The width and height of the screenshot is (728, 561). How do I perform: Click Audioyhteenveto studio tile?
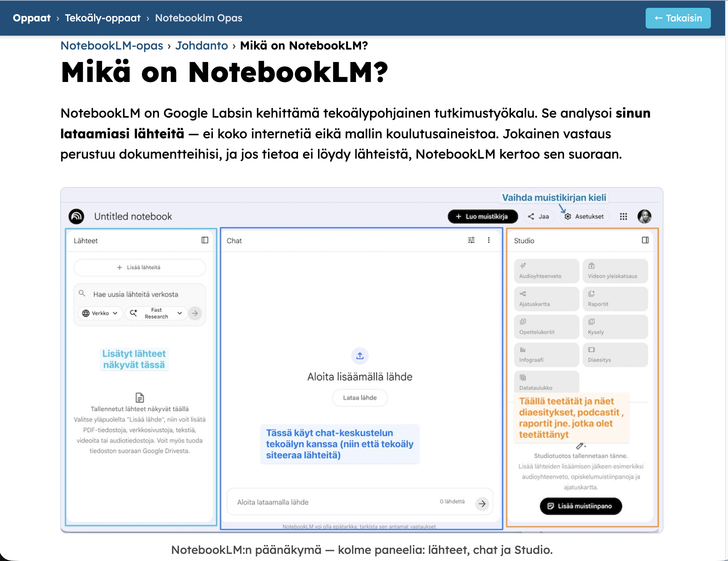click(546, 271)
